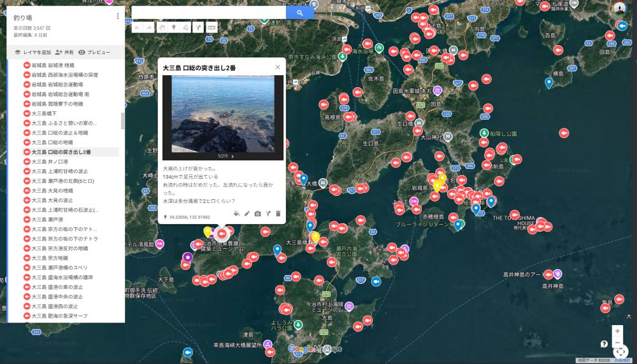Click the Add directions toolbar icon
The image size is (637, 364).
(x=198, y=27)
